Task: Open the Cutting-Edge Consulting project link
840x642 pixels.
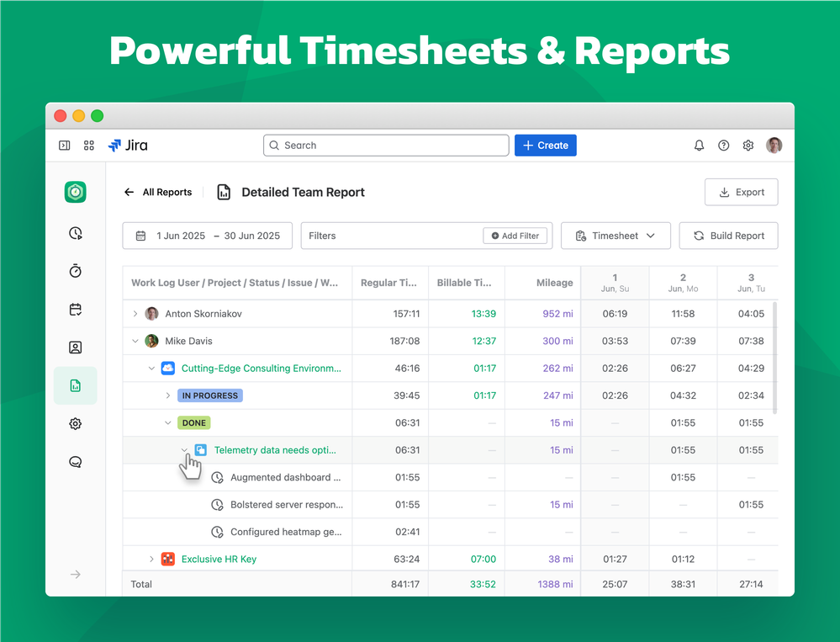Action: (x=261, y=369)
